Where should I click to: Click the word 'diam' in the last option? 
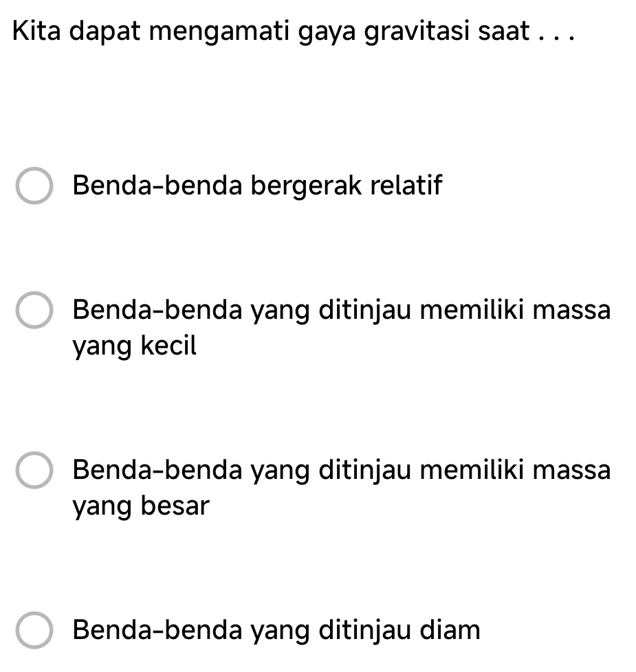pos(450,630)
